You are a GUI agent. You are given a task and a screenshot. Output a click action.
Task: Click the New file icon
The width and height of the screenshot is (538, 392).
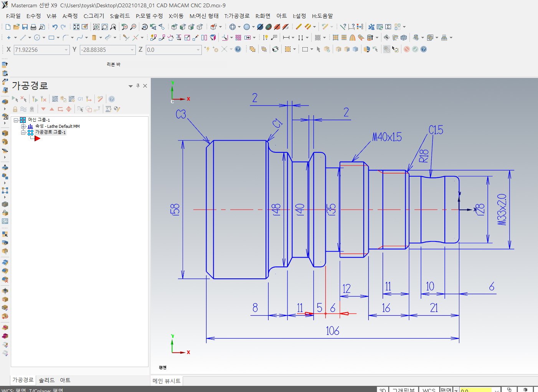[x=8, y=27]
